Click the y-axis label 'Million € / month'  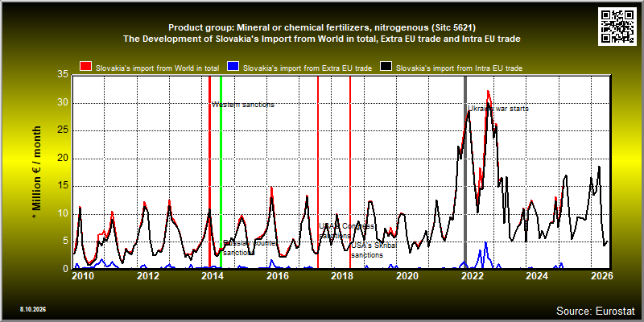coord(37,173)
